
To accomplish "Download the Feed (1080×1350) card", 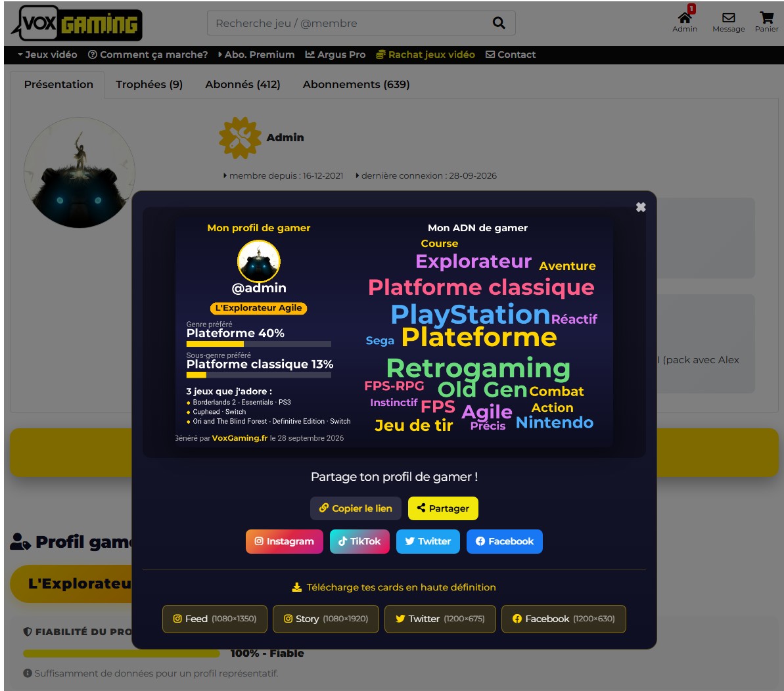I will (x=214, y=619).
